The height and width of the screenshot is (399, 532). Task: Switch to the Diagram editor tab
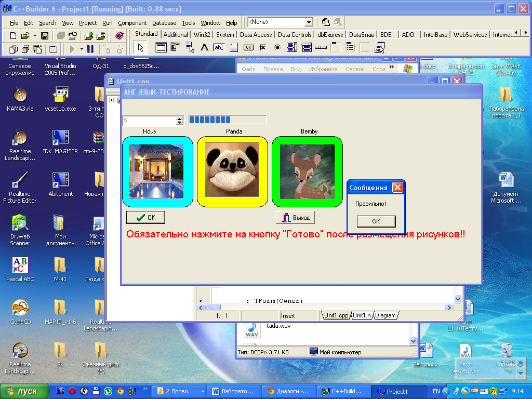385,315
